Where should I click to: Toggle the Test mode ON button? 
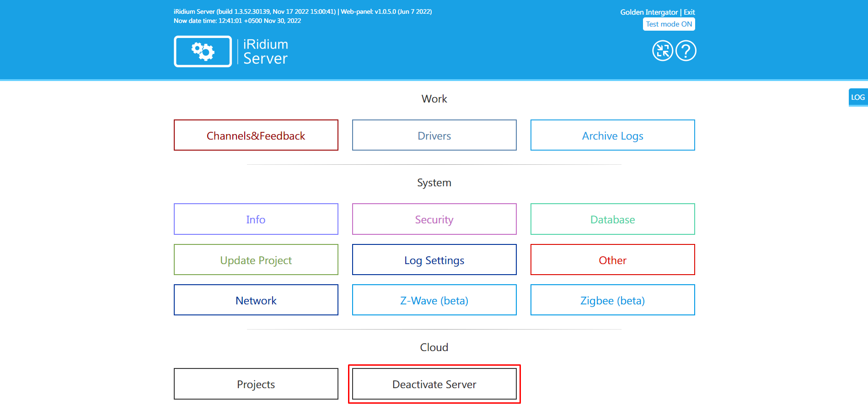click(669, 24)
